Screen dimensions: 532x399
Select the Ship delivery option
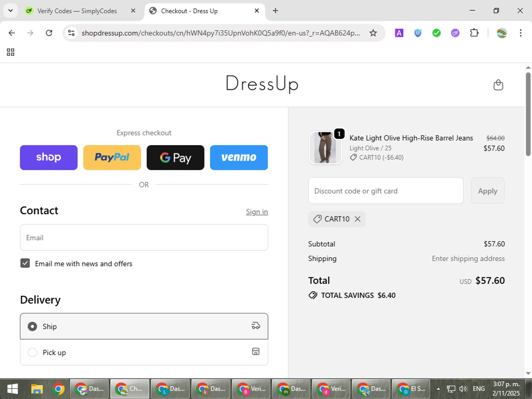pyautogui.click(x=144, y=326)
